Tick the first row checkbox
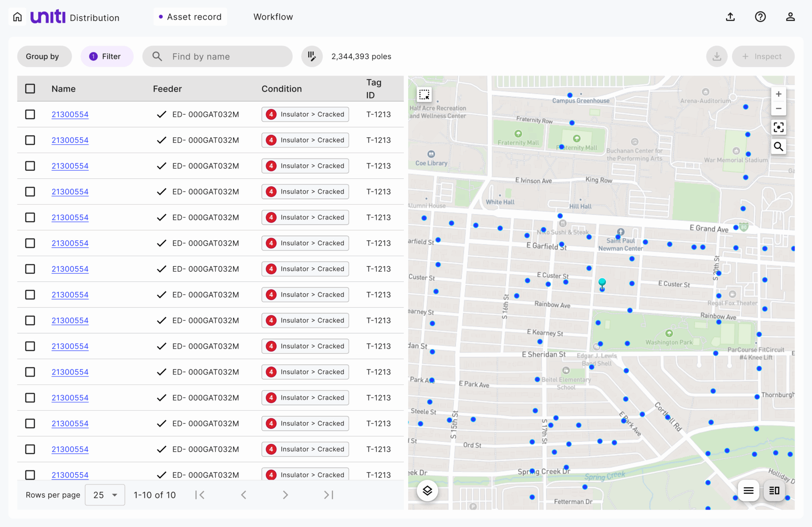The image size is (812, 527). tap(30, 115)
